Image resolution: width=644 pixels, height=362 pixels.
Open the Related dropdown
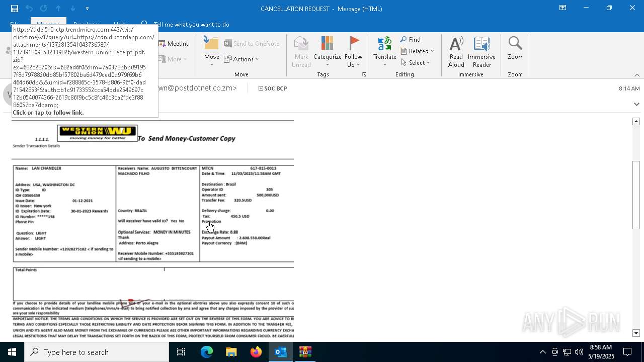click(417, 51)
